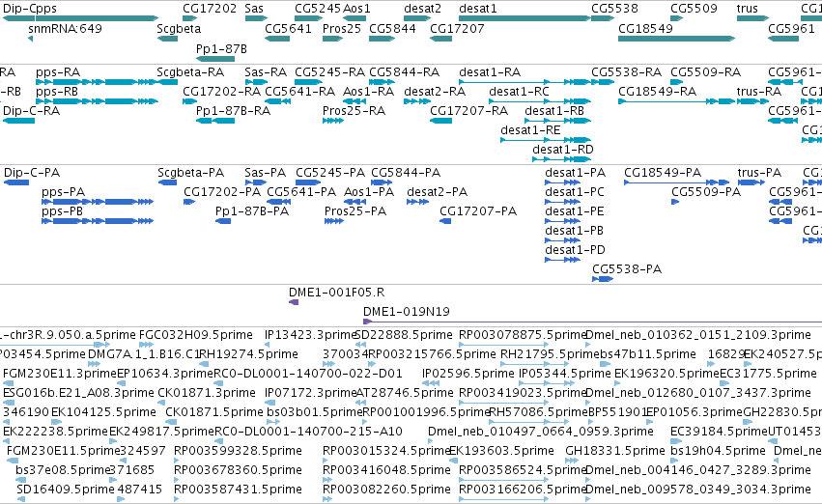Open the CG5641 gene label
The height and width of the screenshot is (504, 822).
(x=289, y=29)
